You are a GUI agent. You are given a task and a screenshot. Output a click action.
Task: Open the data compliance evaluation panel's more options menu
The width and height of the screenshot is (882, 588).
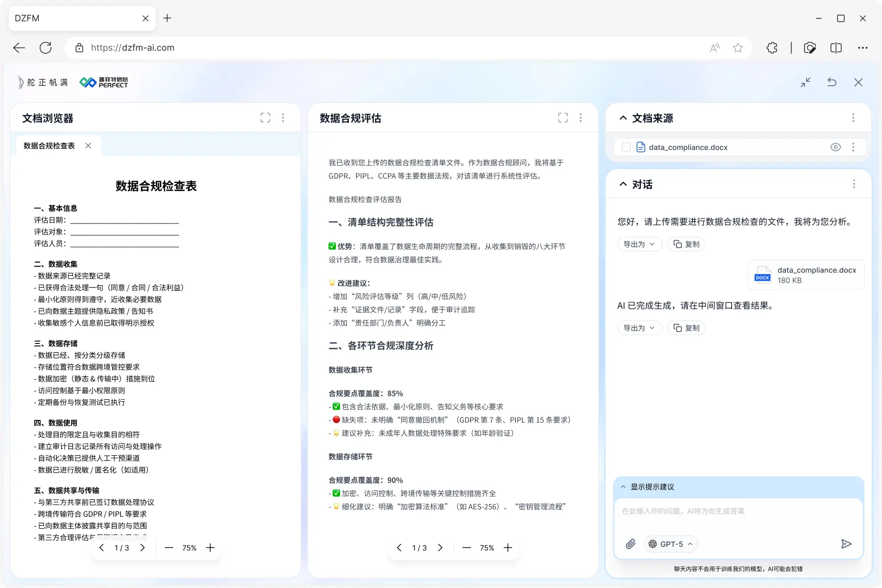pyautogui.click(x=581, y=118)
